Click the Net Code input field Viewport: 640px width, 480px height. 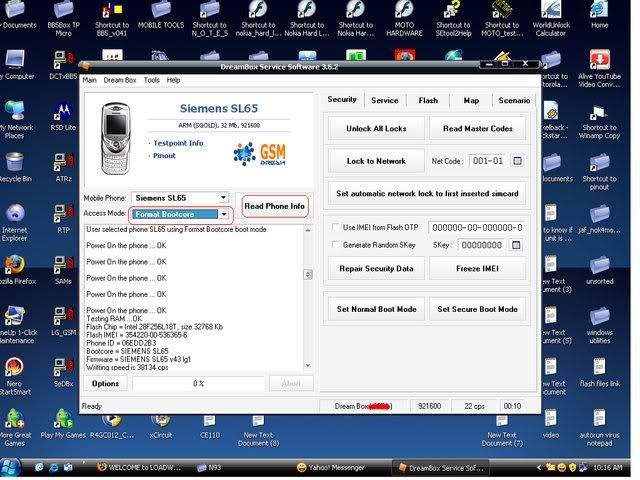pos(487,161)
